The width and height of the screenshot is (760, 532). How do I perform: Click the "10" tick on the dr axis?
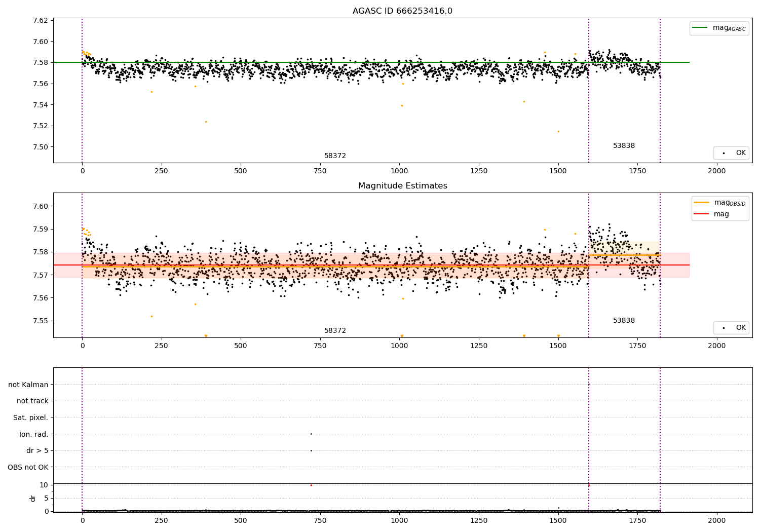[x=44, y=485]
